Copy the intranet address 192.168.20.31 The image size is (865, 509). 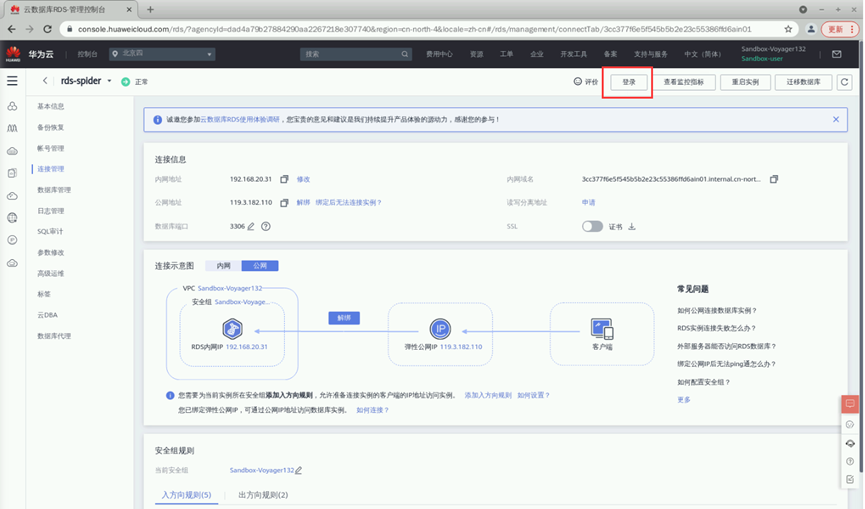[x=284, y=179]
